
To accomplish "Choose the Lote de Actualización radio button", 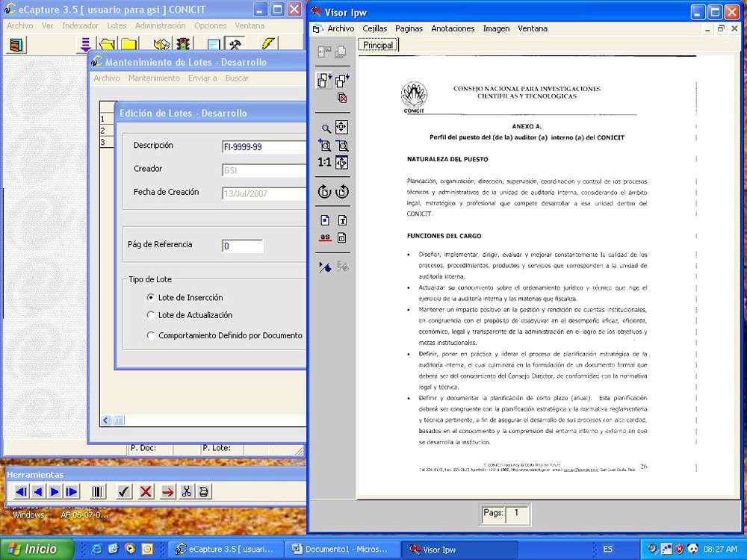I will [152, 315].
